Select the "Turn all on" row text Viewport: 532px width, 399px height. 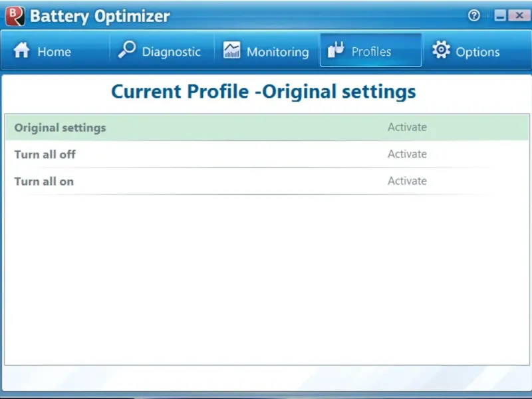[x=44, y=182]
